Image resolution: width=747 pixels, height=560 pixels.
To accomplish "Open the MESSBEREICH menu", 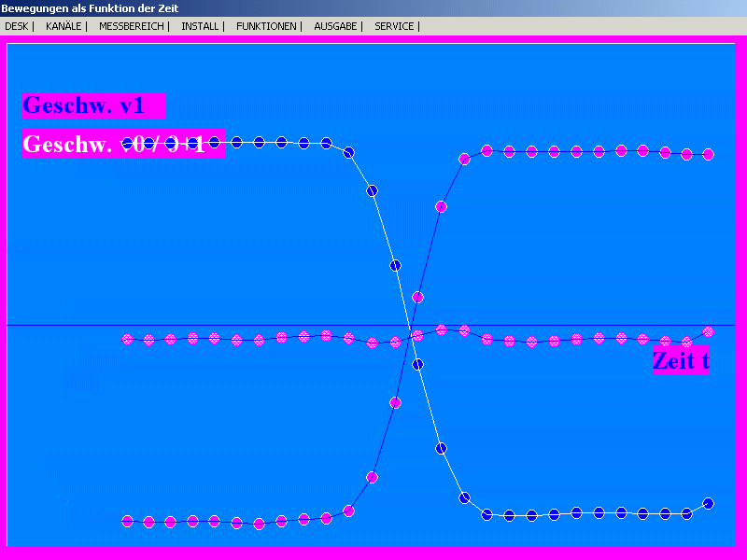I will pos(131,26).
